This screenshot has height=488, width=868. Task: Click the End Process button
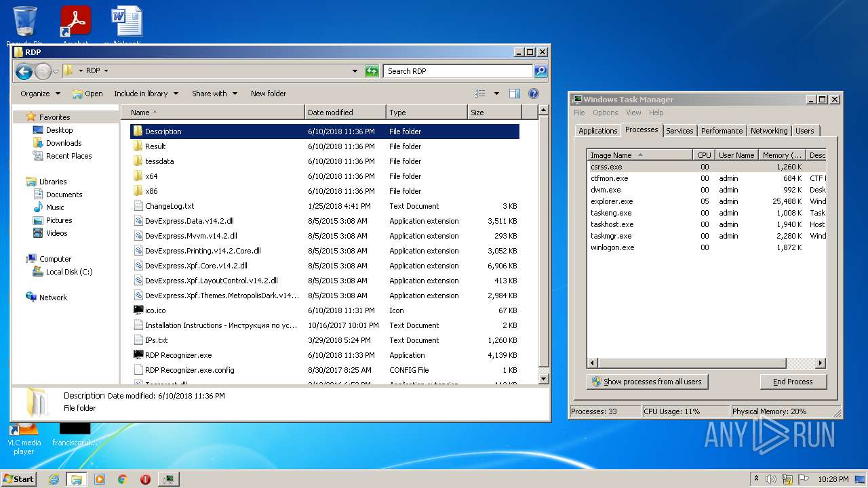793,382
